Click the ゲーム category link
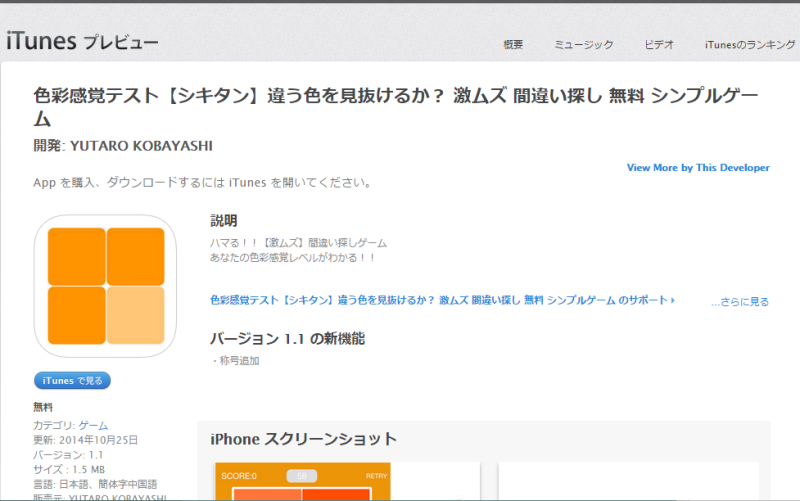 pos(93,425)
